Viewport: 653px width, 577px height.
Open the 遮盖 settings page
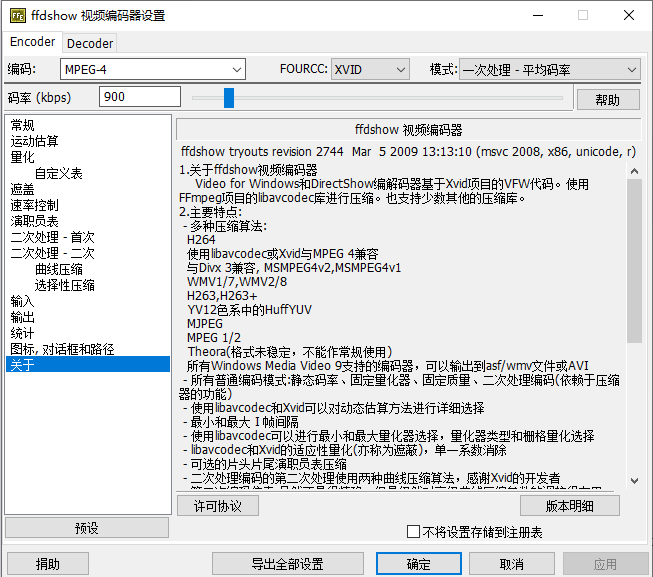[x=22, y=189]
